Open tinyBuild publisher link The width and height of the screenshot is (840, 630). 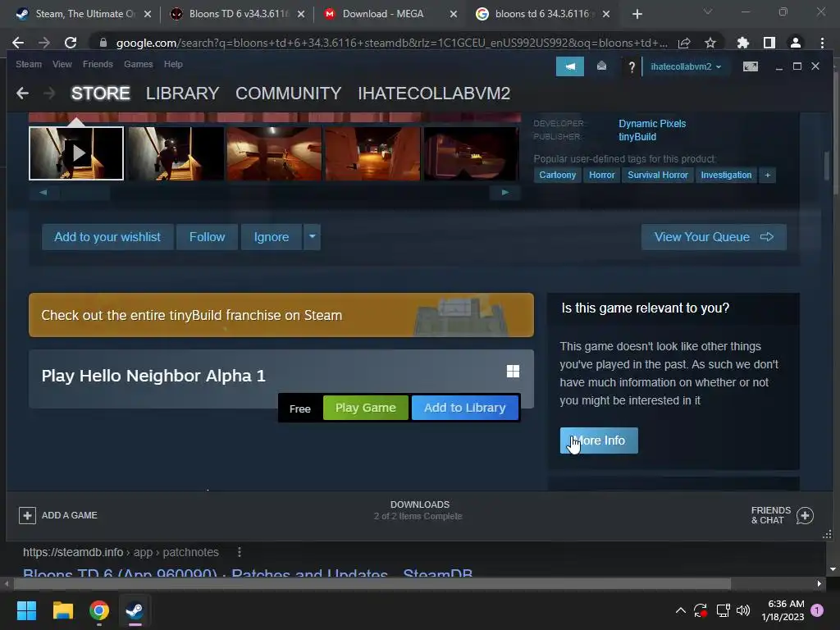tap(637, 137)
